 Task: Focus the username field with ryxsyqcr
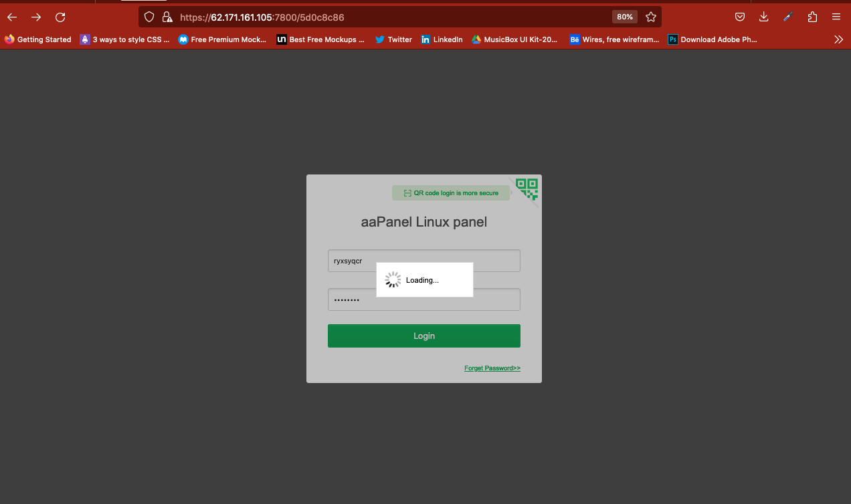coord(424,261)
